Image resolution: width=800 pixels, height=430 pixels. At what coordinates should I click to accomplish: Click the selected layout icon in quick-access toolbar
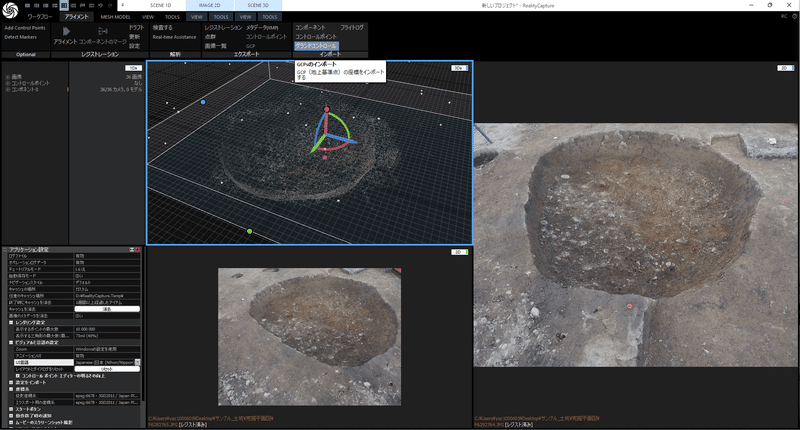(x=64, y=5)
